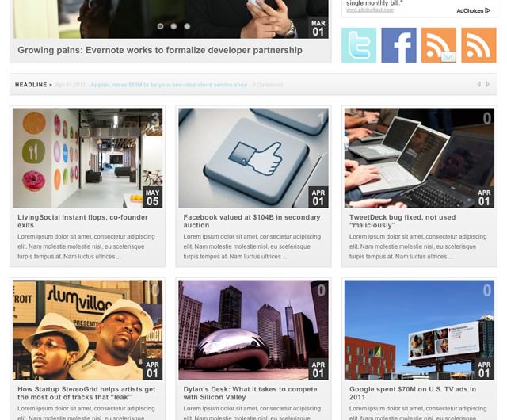The image size is (507, 420).
Task: Open Google spent $70M article title
Action: click(413, 393)
